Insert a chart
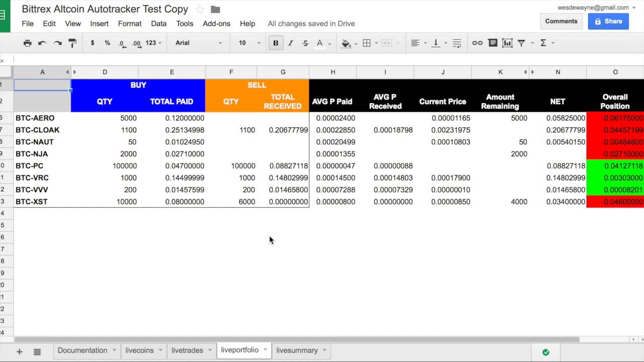 tap(507, 43)
